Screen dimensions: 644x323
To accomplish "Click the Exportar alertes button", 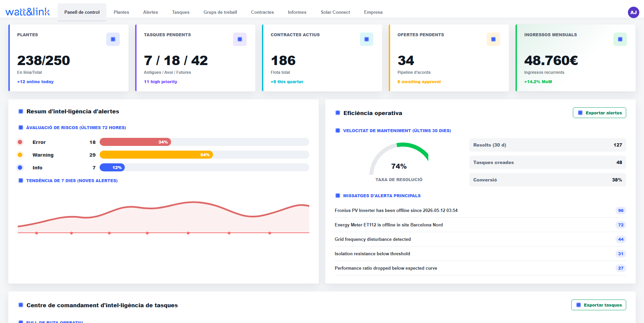I will click(x=599, y=113).
